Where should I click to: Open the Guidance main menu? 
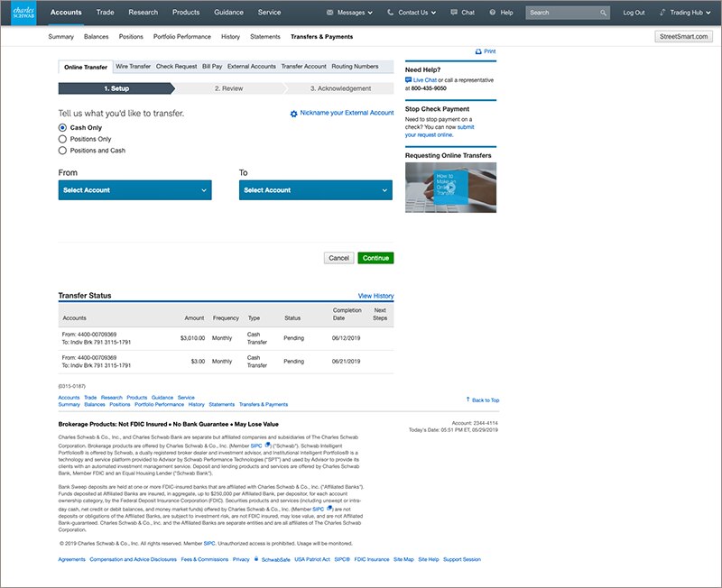pos(229,13)
